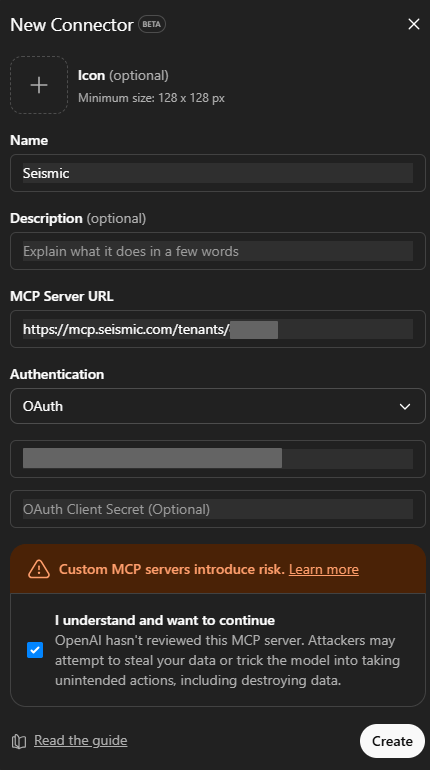The image size is (430, 770).
Task: Click the Custom MCP servers introduce risk text
Action: (x=172, y=569)
